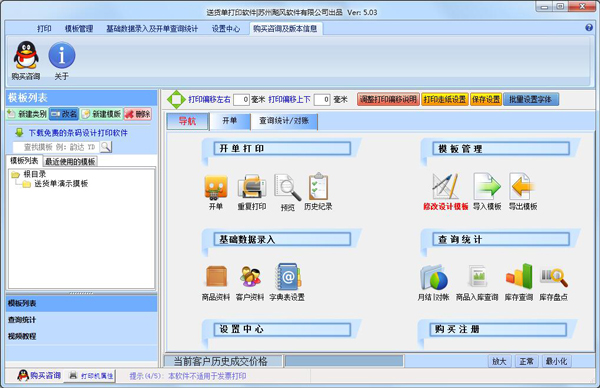Click the 打印偏移上下 millimeter input field
This screenshot has height=388, width=600.
click(x=322, y=100)
